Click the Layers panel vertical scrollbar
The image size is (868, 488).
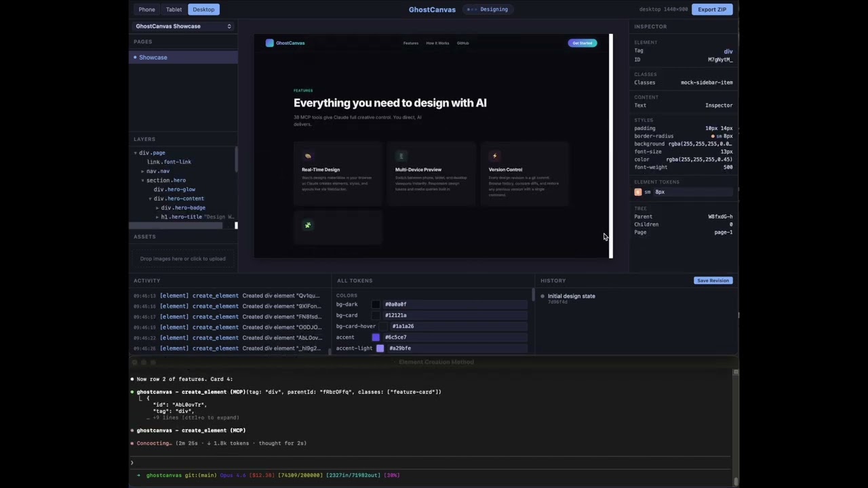click(236, 160)
